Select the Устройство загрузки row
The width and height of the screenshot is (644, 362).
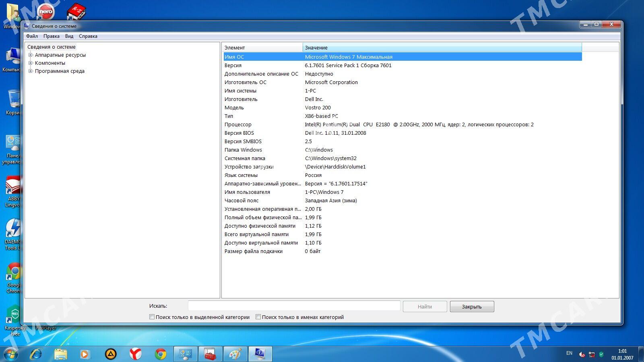[402, 167]
